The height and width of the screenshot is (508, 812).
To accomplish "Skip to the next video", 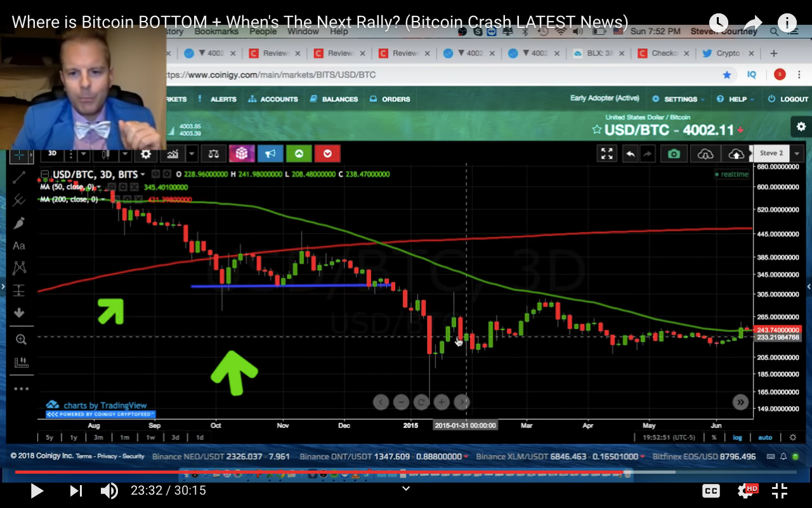I will pyautogui.click(x=75, y=490).
